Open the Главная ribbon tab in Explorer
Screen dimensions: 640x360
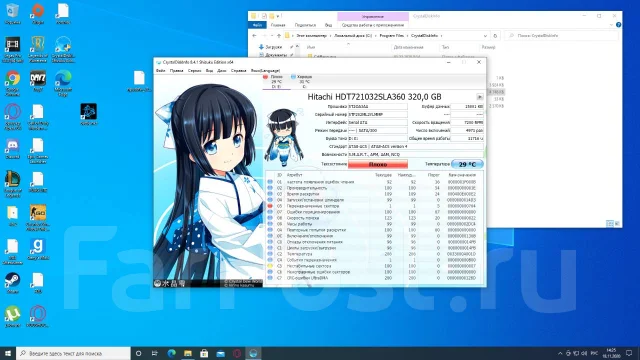(278, 25)
